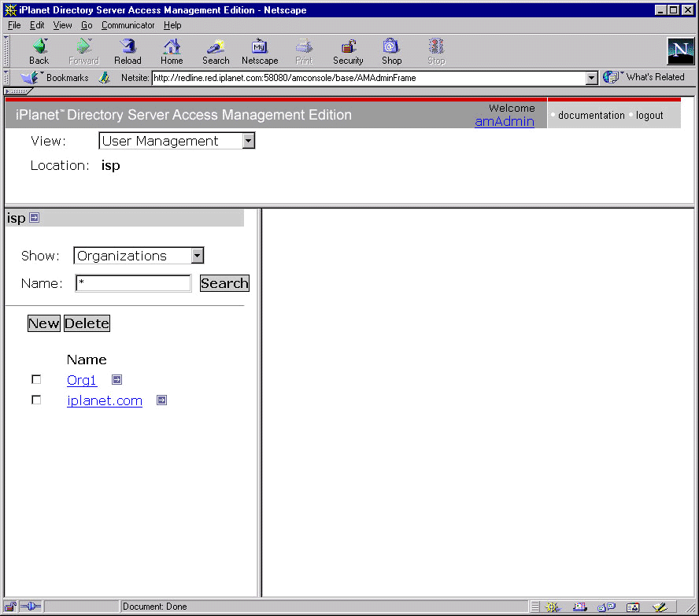Click the security padlock in status bar
Viewport: 699px width, 616px height.
10,607
